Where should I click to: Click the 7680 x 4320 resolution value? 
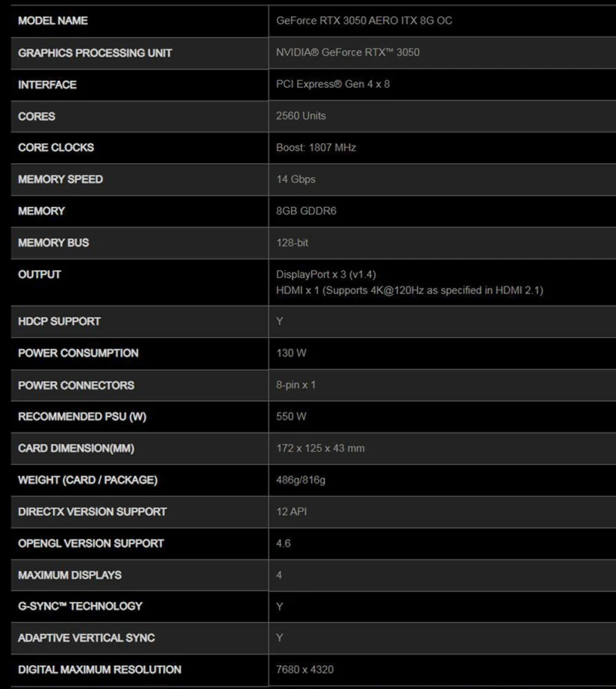[304, 670]
